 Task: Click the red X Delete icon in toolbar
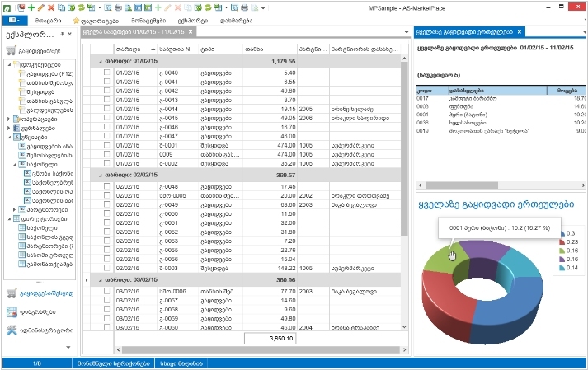coord(52,7)
